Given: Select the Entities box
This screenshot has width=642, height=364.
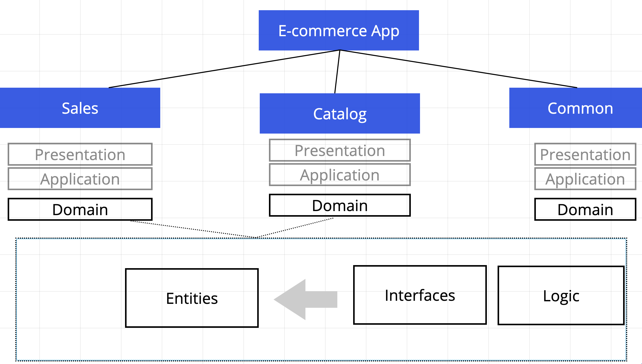Looking at the screenshot, I should (x=192, y=298).
